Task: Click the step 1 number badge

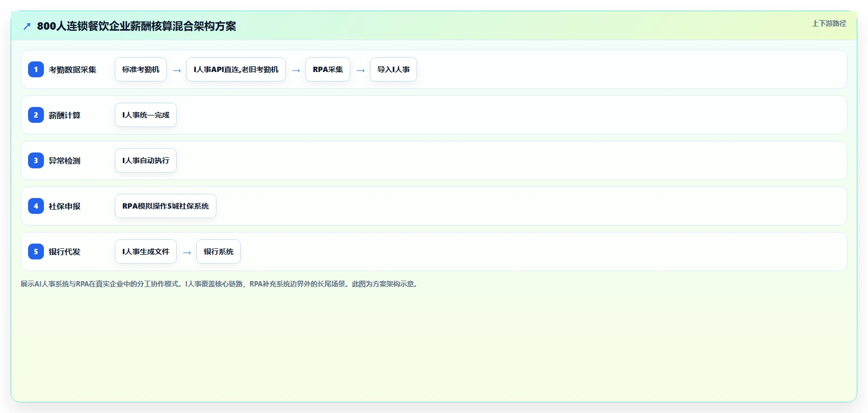Action: [x=36, y=69]
